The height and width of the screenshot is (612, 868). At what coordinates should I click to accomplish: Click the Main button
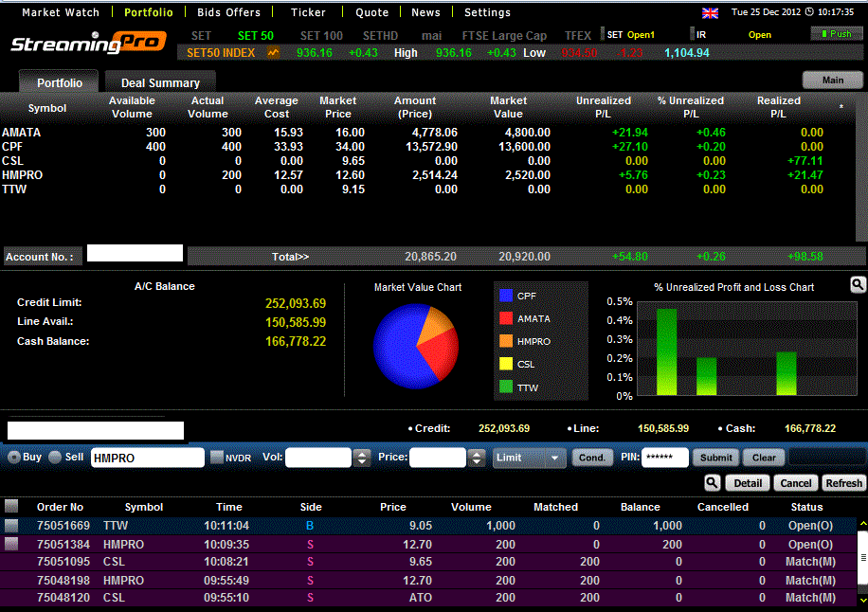[x=833, y=81]
